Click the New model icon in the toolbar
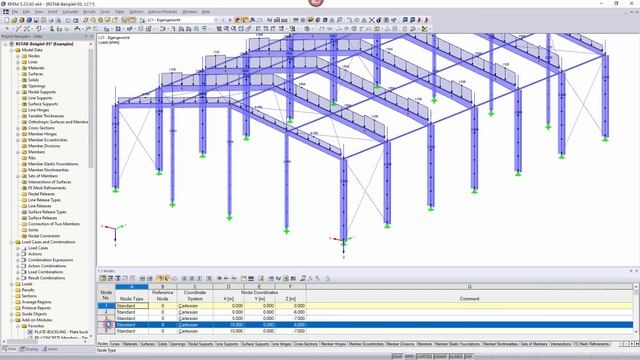This screenshot has width=640, height=360. (x=7, y=20)
